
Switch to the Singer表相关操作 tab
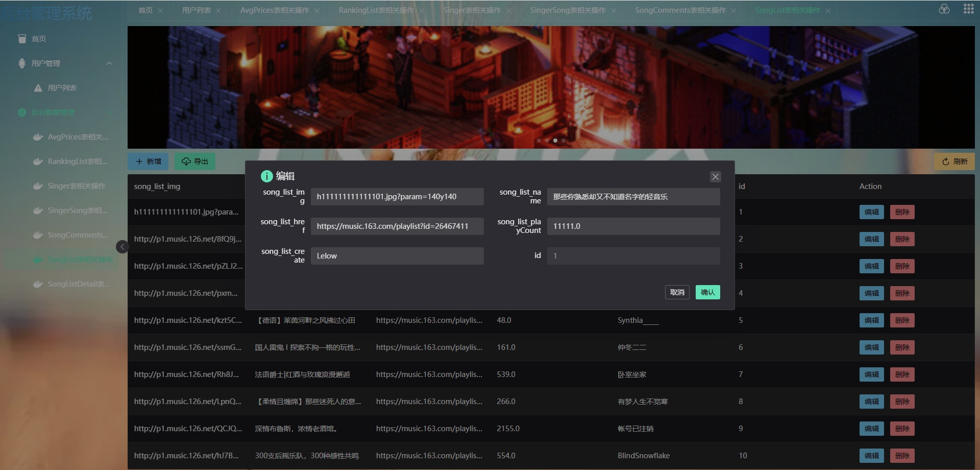point(472,10)
